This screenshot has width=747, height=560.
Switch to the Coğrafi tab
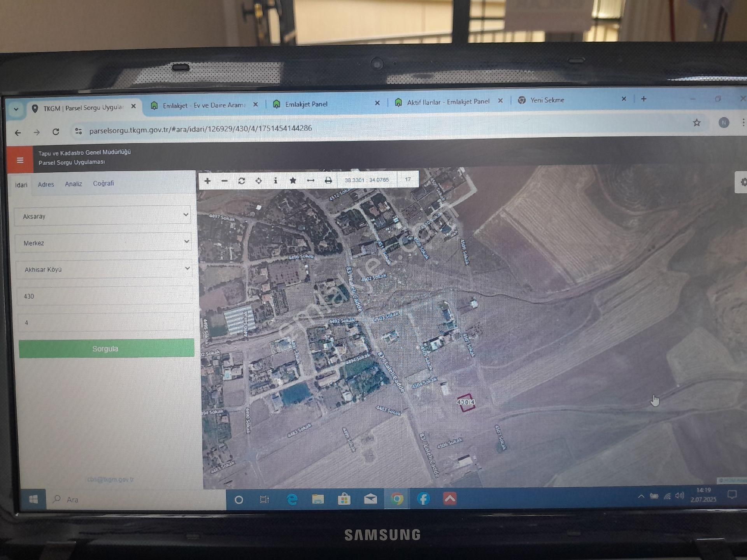(103, 183)
